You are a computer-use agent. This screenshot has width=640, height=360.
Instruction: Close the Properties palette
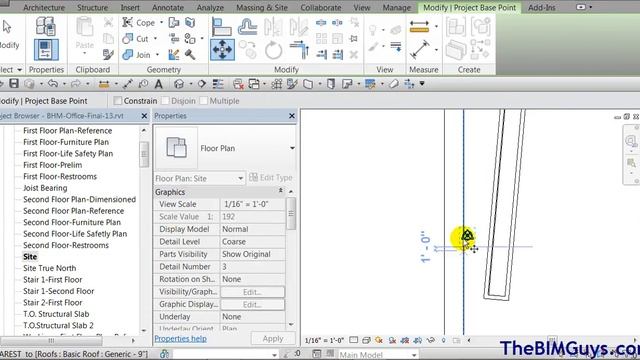(292, 116)
